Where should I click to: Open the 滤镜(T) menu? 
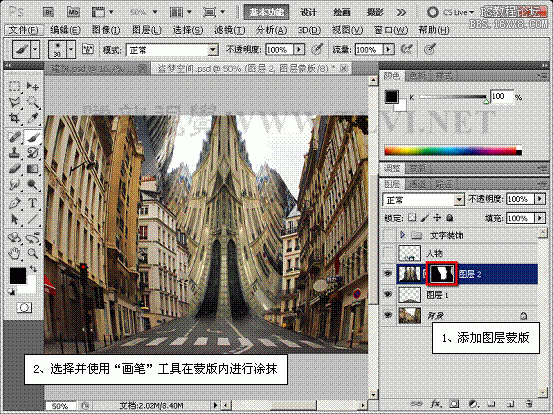pyautogui.click(x=229, y=30)
